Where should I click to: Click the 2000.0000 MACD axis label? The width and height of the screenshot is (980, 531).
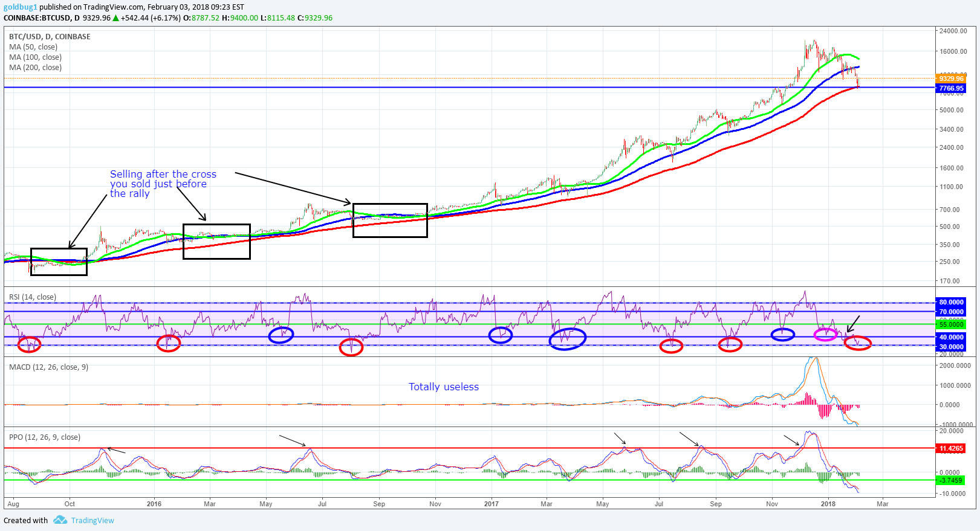(955, 365)
